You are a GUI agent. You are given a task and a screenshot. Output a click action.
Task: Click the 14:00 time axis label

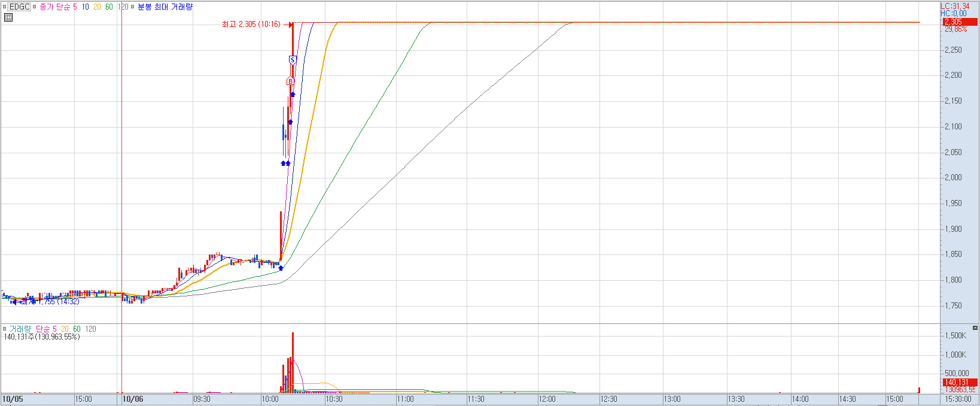click(800, 399)
